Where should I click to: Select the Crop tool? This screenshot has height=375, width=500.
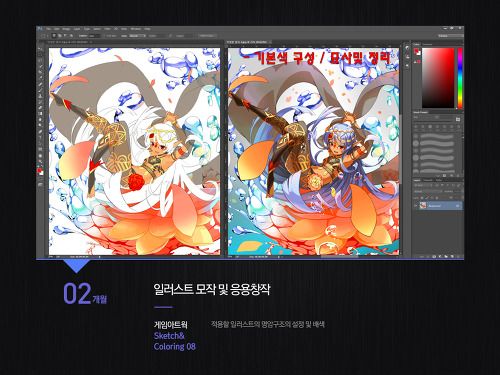[x=40, y=73]
